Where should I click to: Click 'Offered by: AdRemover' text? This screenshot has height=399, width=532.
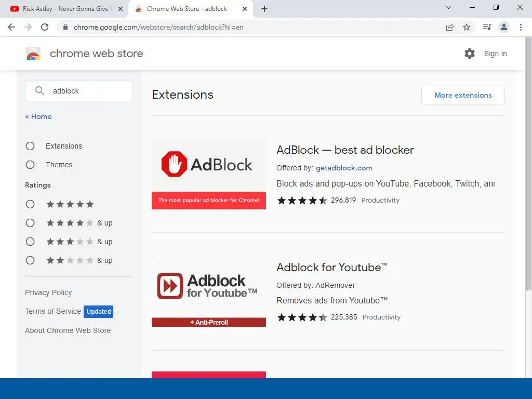315,285
